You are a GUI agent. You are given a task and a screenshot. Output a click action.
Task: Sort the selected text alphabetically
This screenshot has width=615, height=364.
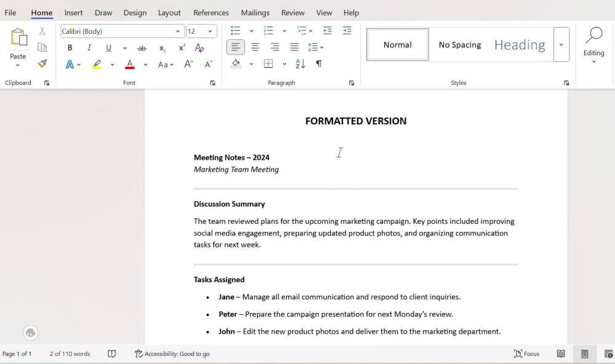300,63
